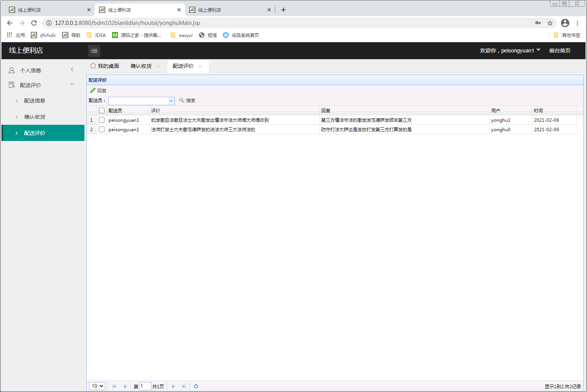Click the browser address bar URL
This screenshot has height=392, width=587.
pyautogui.click(x=127, y=23)
